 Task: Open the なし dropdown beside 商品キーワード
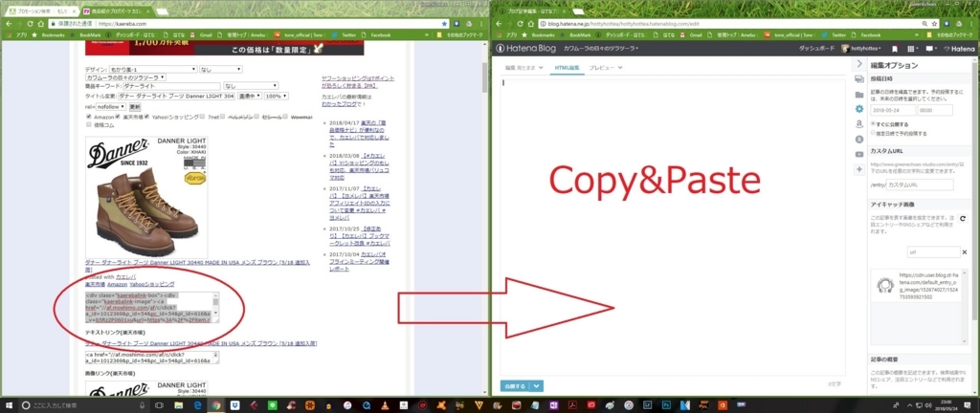click(x=252, y=86)
